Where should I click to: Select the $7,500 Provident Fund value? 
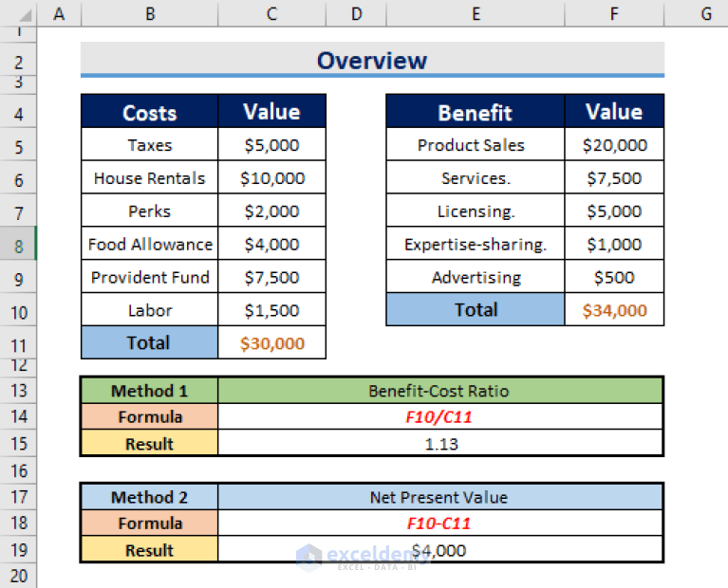point(272,276)
